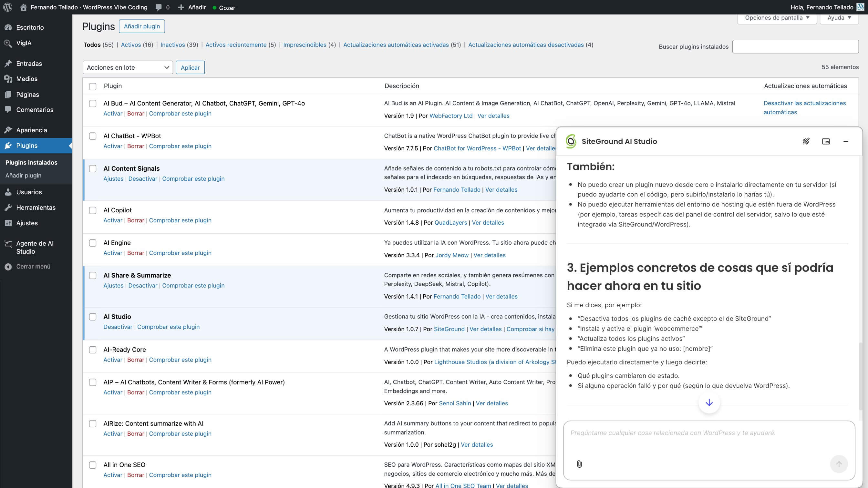The width and height of the screenshot is (868, 488).
Task: Open the Acciones en lote dropdown
Action: point(128,67)
